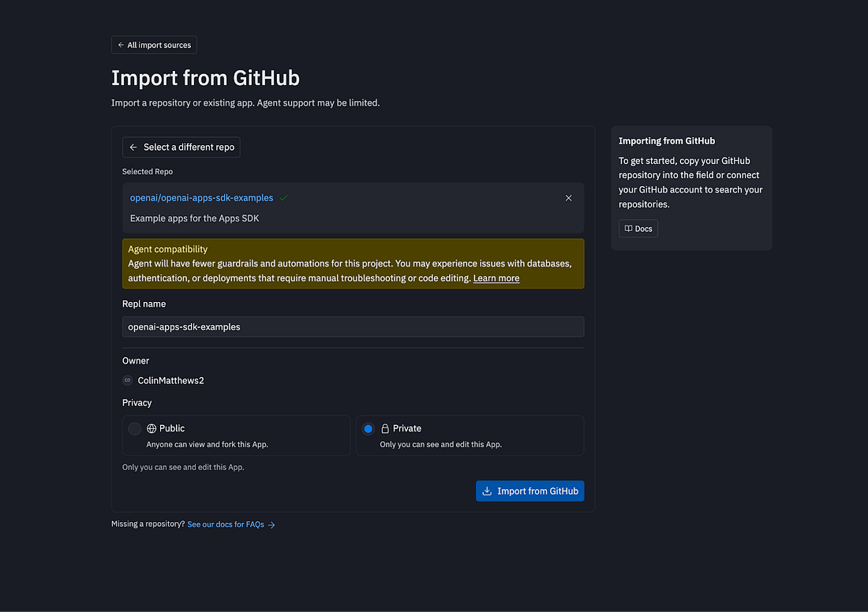The width and height of the screenshot is (868, 612).
Task: Select the Private privacy radio button
Action: [368, 428]
